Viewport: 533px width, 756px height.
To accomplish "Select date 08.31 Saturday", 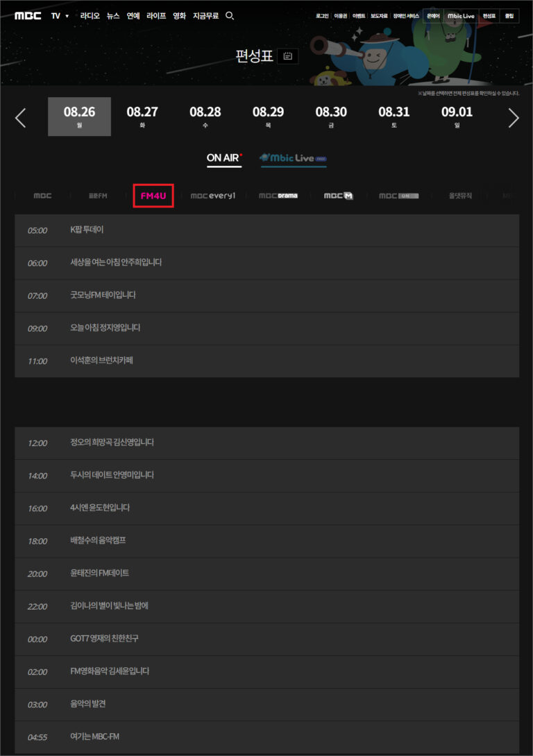I will click(x=394, y=117).
